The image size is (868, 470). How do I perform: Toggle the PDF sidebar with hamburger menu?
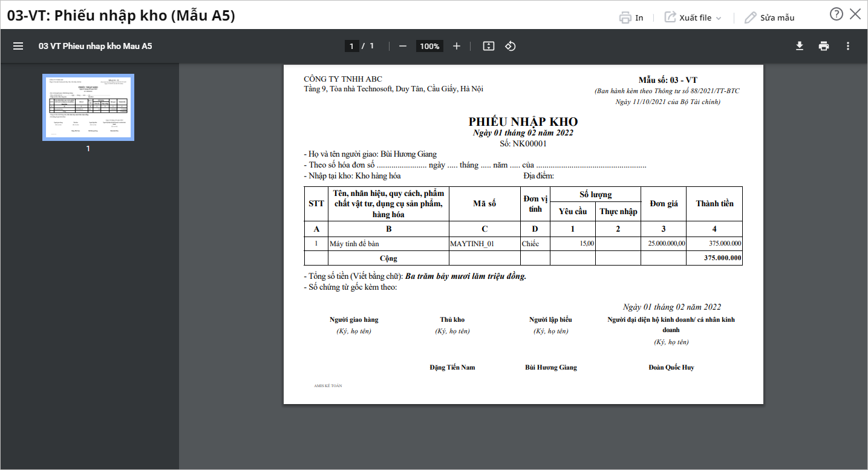[x=18, y=46]
